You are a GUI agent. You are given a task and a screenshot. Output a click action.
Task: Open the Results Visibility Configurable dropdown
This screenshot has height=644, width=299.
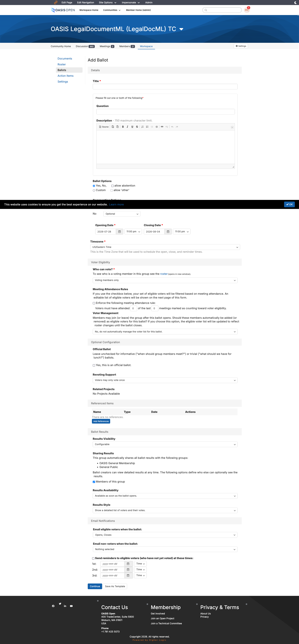pos(165,444)
